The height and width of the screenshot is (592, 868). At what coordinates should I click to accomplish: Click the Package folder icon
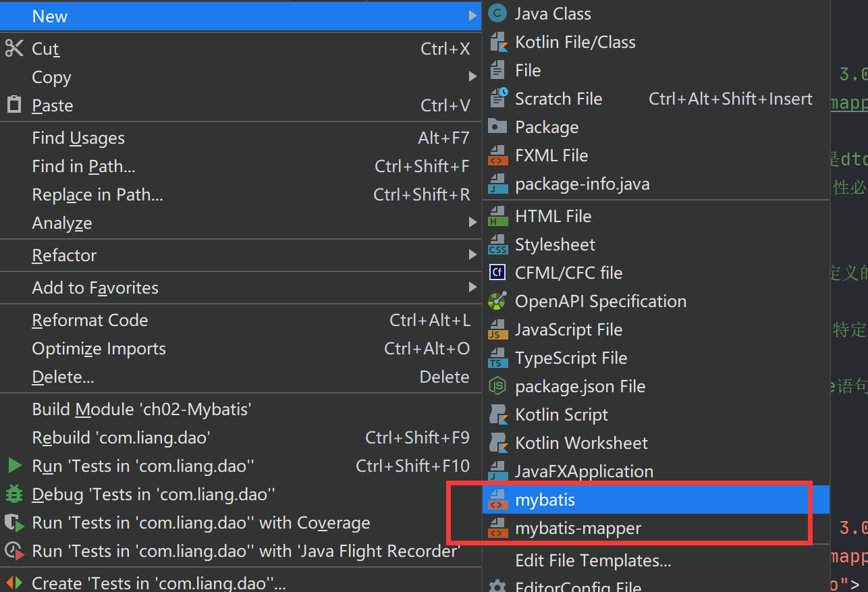pos(497,127)
